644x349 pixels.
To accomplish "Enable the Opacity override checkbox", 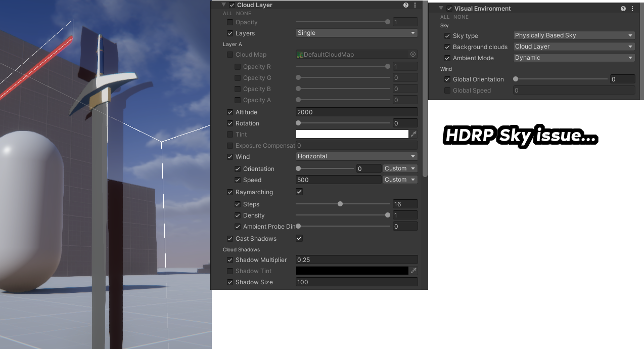I will 231,22.
